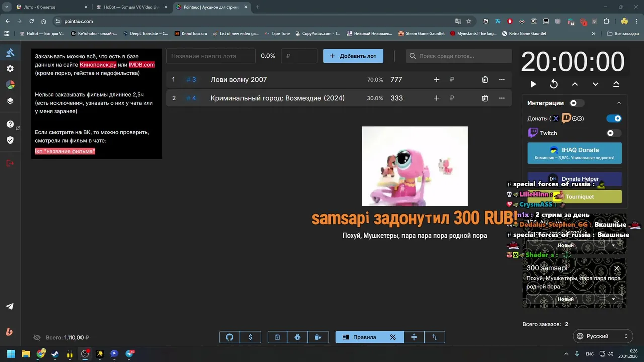Click the bug report icon in bottom toolbar
Screen dimensions: 644x362
(297, 337)
